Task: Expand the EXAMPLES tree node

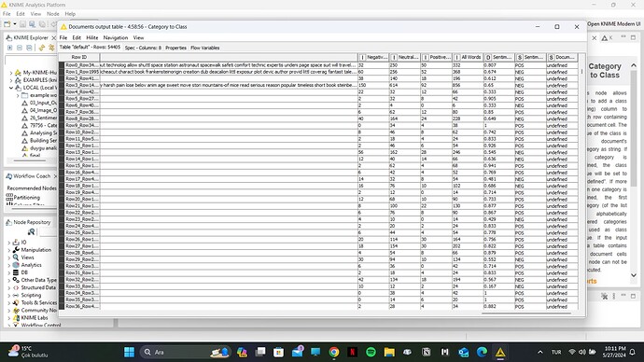Action: 11,80
